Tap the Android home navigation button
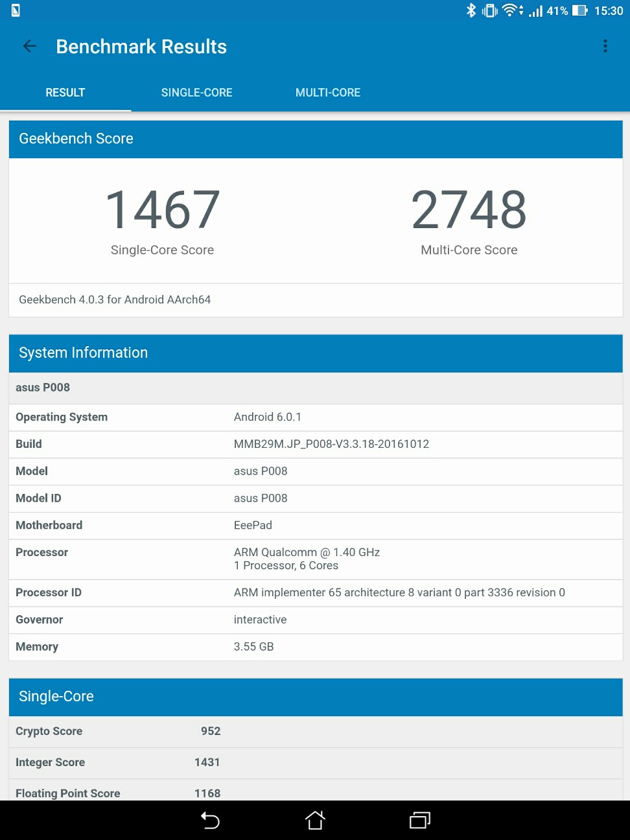This screenshot has height=840, width=630. 315,821
